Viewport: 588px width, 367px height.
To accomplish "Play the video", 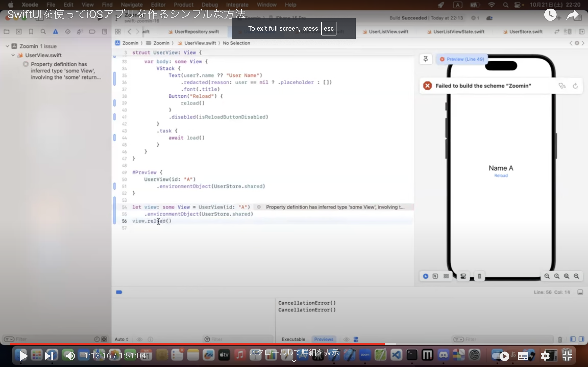I will tap(23, 356).
